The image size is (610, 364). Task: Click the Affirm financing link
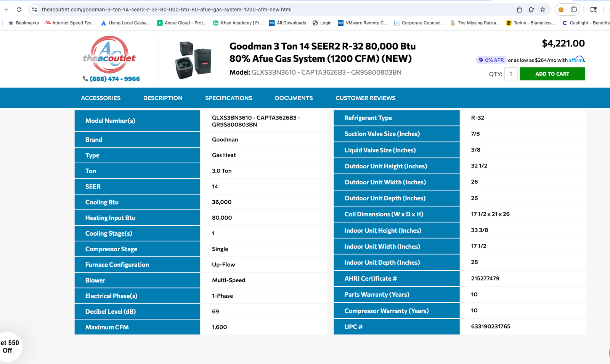pyautogui.click(x=576, y=60)
